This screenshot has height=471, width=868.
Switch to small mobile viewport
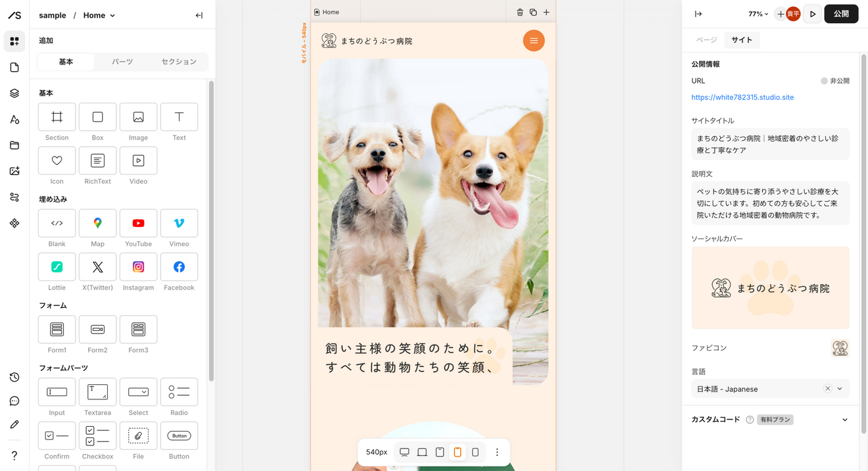[x=475, y=452]
